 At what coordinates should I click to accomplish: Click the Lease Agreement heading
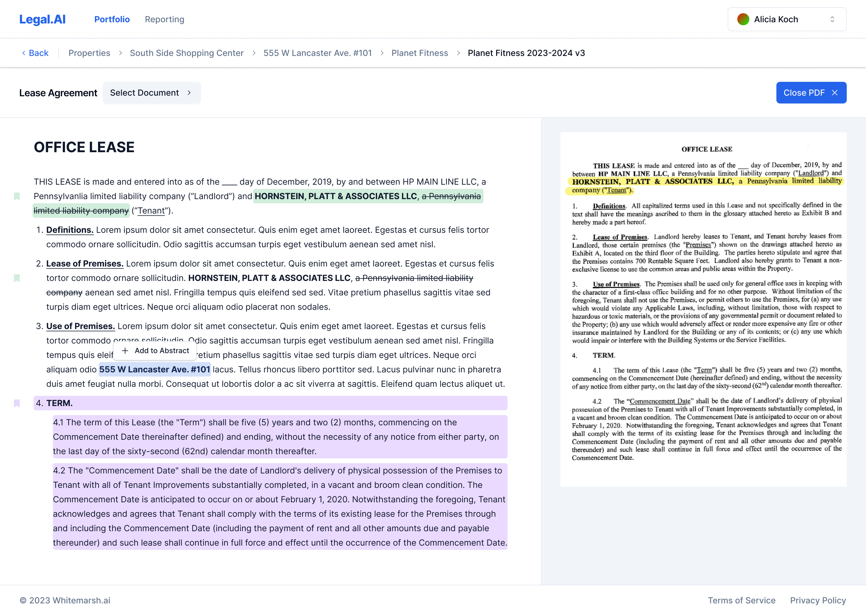click(x=58, y=93)
